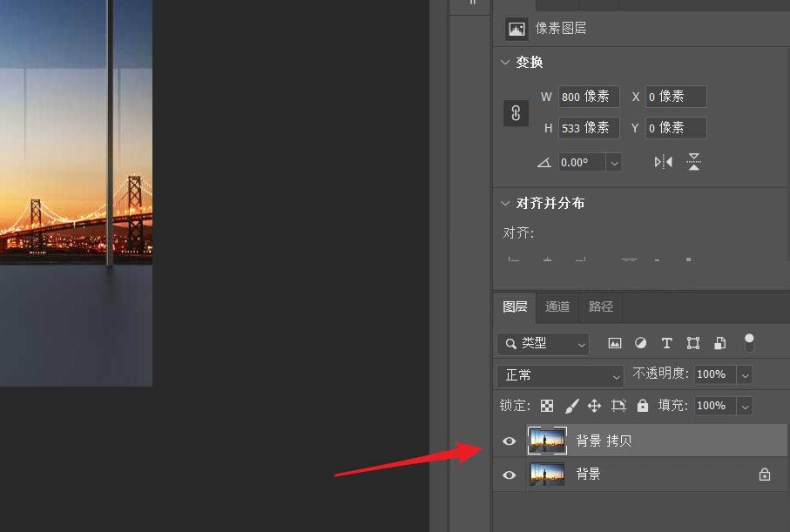The width and height of the screenshot is (790, 532).
Task: Open the 不透明度 slider dropdown arrow
Action: [745, 374]
